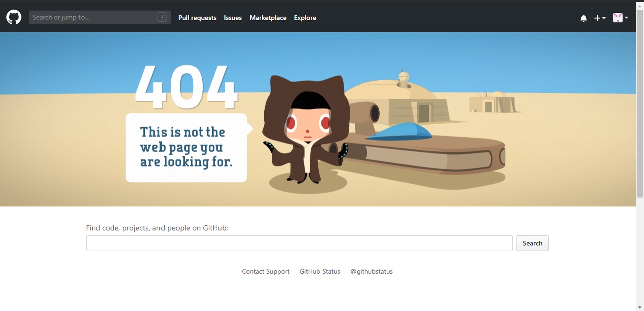Click 'Find code, projects, and people on GitHub:' label

point(157,228)
